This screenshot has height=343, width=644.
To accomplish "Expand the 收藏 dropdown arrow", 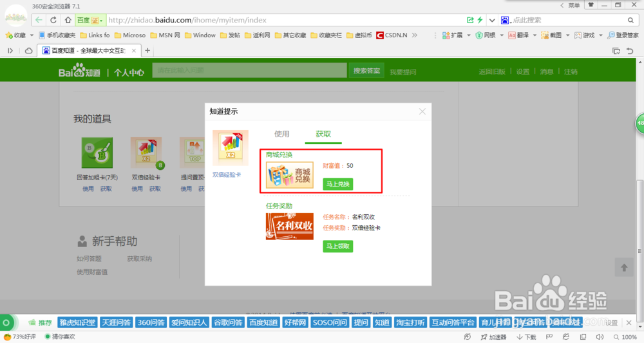I will tap(32, 35).
